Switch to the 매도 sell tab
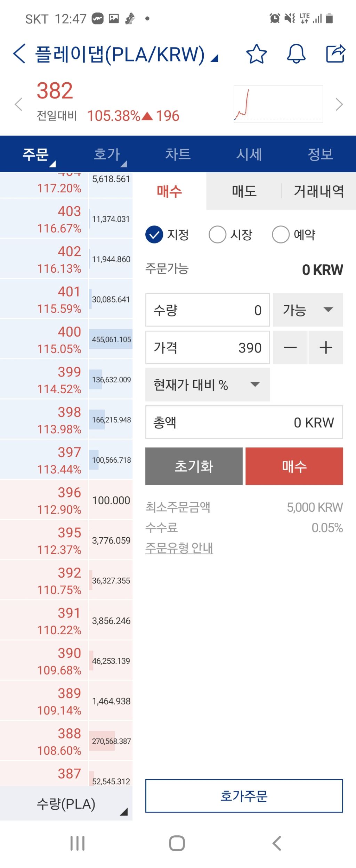Screen dimensions: 356x868 [x=244, y=191]
